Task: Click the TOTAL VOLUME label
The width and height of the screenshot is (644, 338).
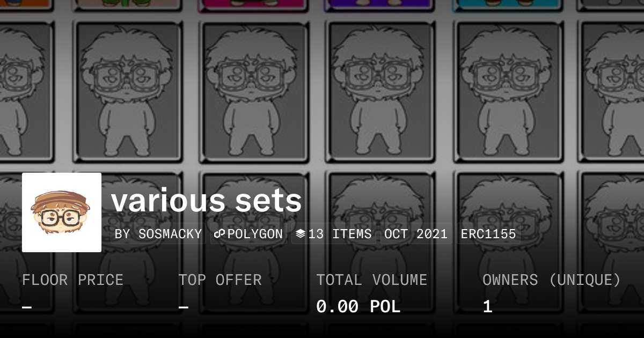Action: 371,280
